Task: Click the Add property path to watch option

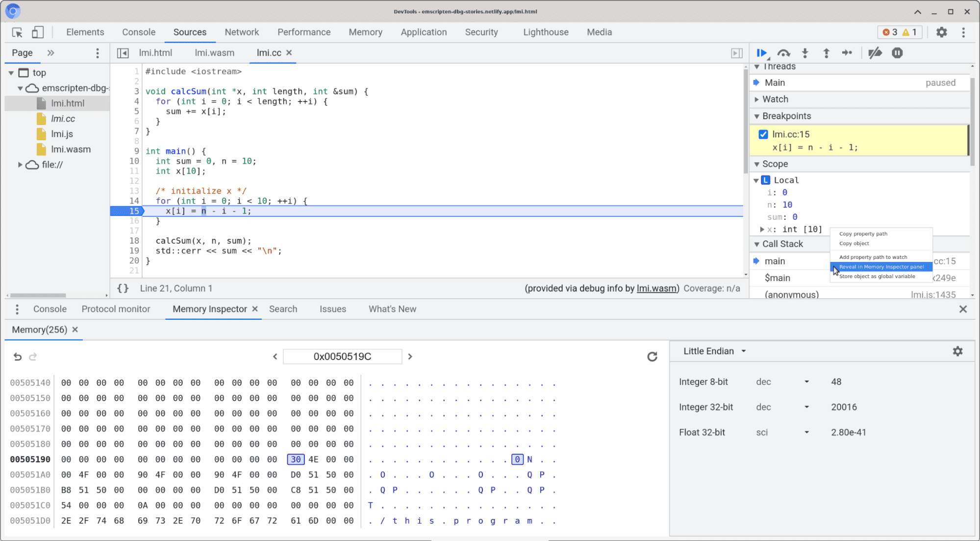Action: pos(874,257)
